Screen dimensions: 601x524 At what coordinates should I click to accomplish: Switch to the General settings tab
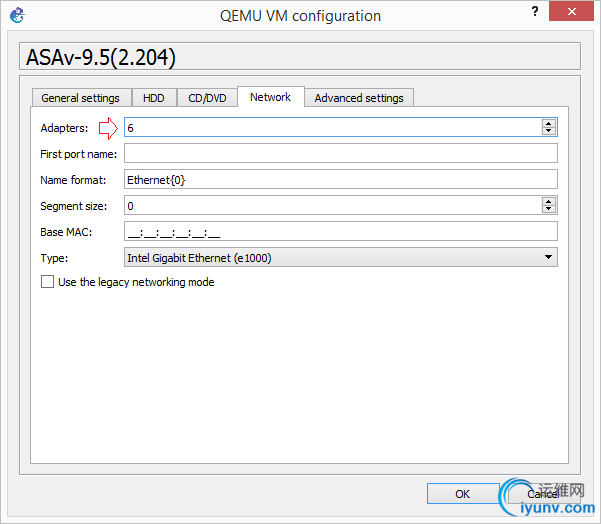click(x=80, y=98)
